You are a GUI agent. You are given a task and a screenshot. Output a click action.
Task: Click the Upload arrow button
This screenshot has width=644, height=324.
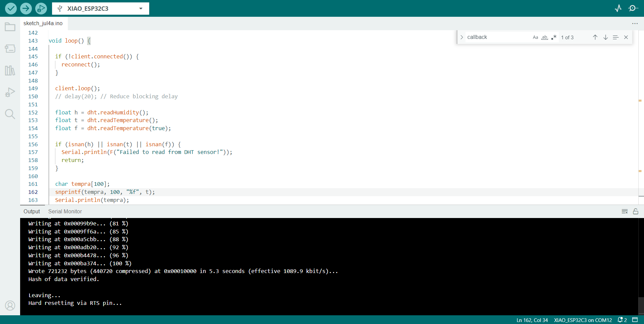pos(26,8)
